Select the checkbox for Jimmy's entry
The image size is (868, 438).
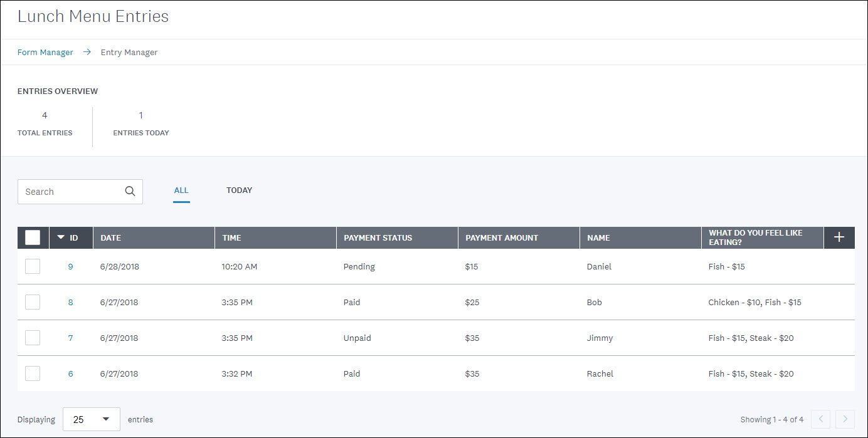tap(32, 337)
